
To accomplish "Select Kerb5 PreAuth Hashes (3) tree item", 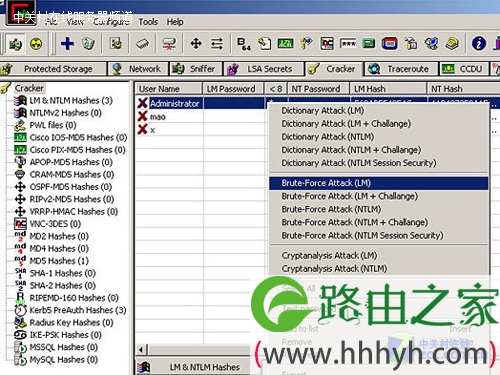I will (78, 310).
